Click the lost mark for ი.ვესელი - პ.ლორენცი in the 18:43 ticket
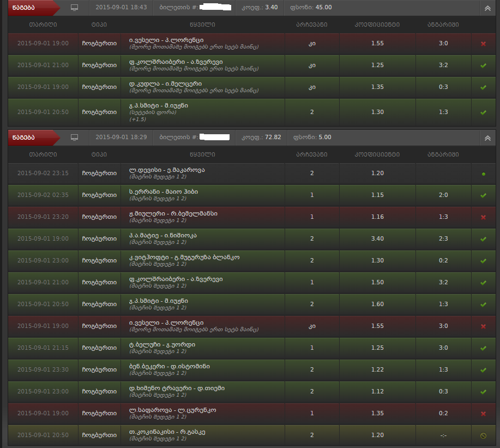The width and height of the screenshot is (500, 448). click(483, 44)
